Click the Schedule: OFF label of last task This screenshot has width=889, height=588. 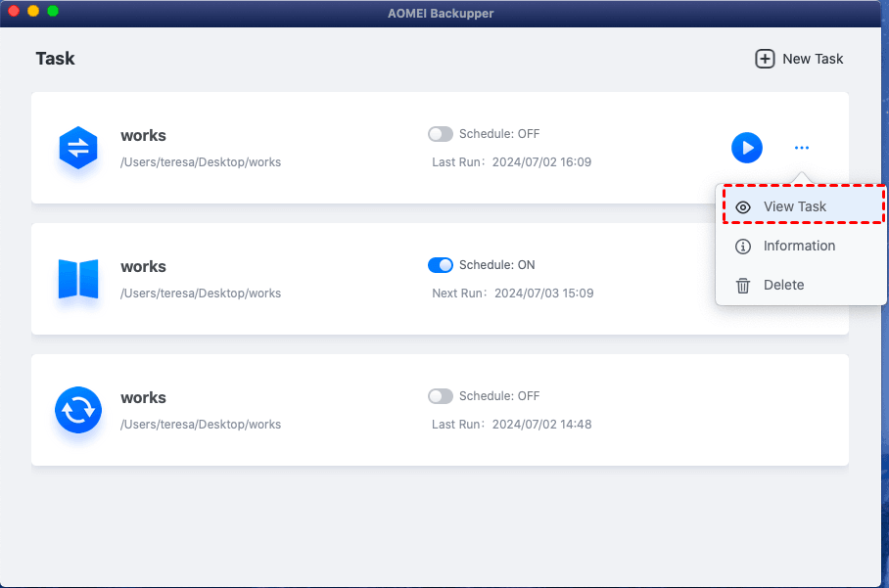click(x=499, y=396)
